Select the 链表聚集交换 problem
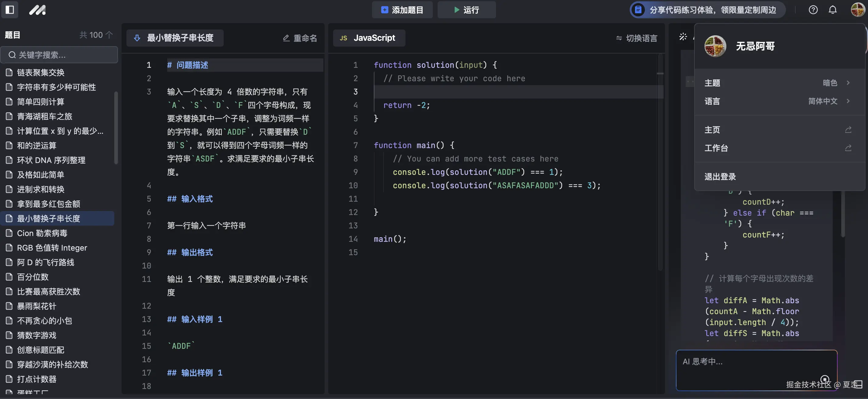Viewport: 868px width, 399px height. (41, 72)
